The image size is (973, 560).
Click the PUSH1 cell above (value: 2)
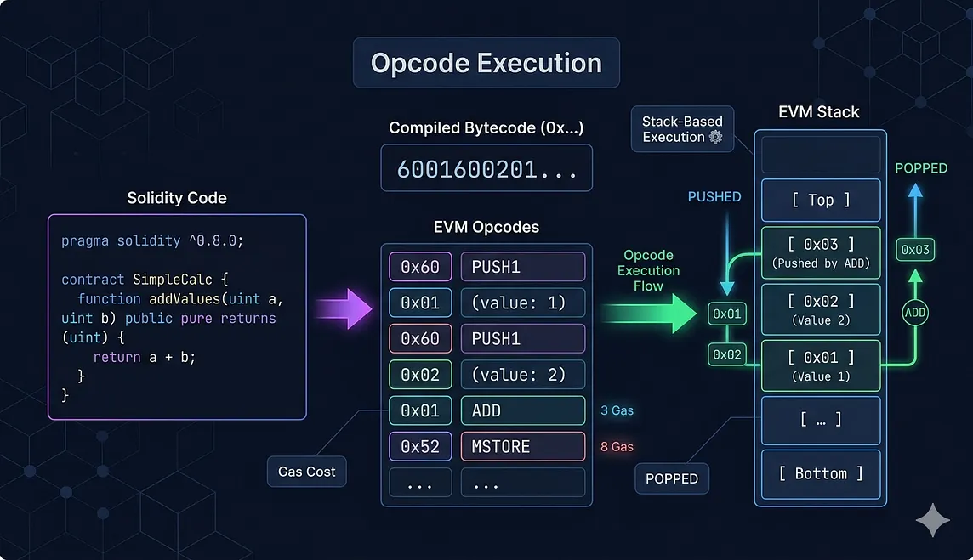523,338
